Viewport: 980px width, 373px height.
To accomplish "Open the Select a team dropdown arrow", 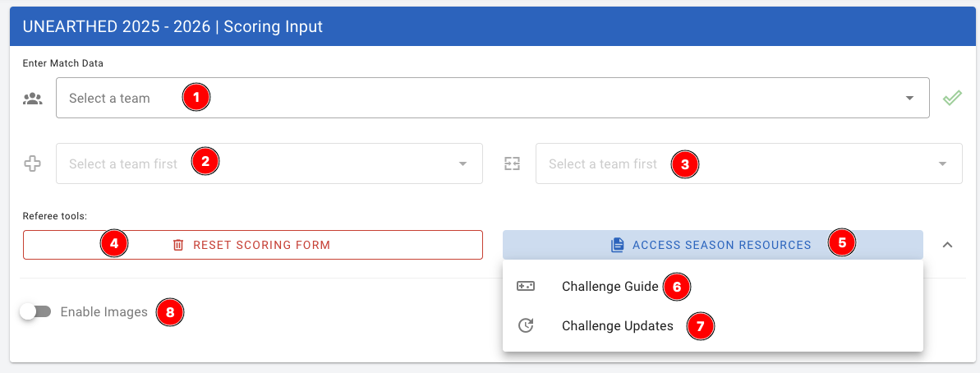I will point(909,99).
